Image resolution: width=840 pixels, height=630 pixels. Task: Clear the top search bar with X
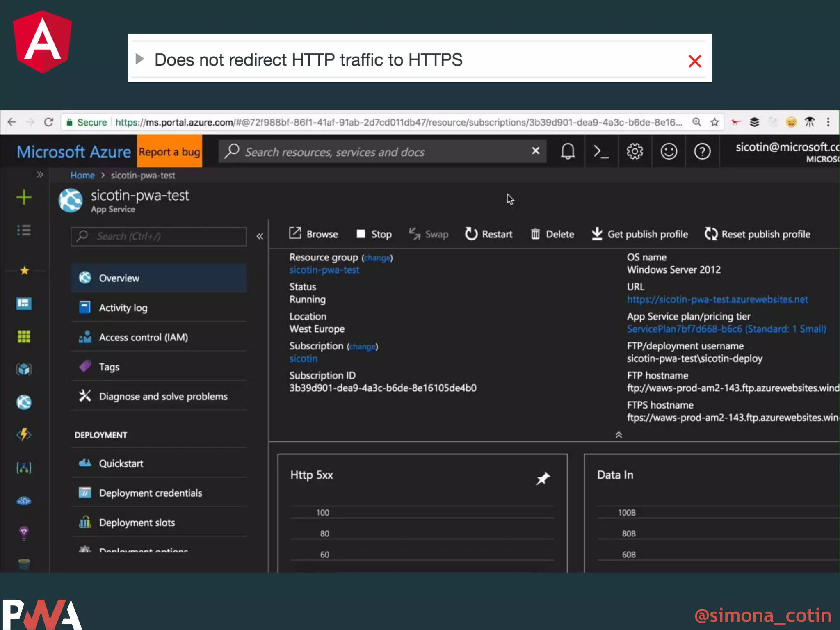535,151
